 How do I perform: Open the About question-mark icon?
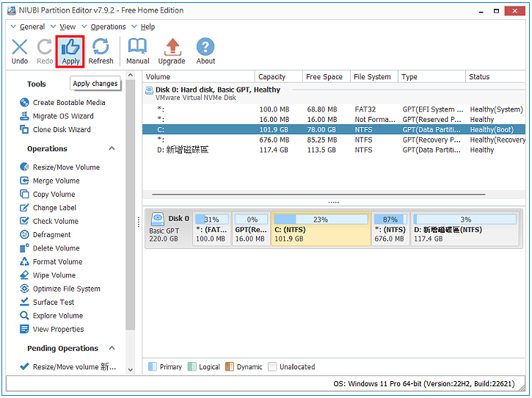[205, 51]
